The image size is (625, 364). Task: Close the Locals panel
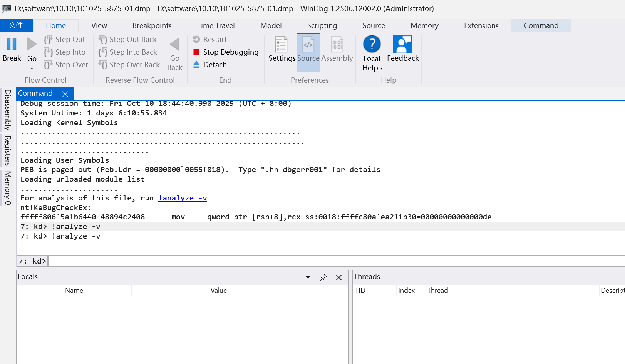339,277
